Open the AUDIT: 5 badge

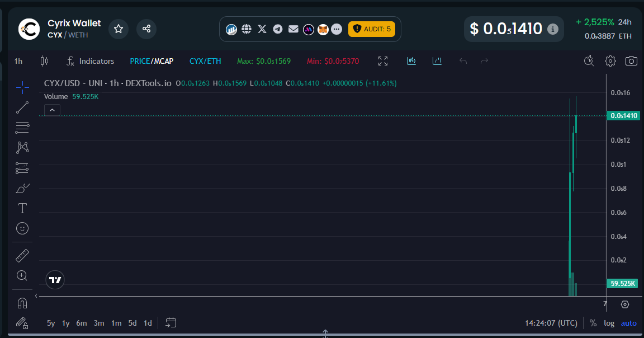372,29
